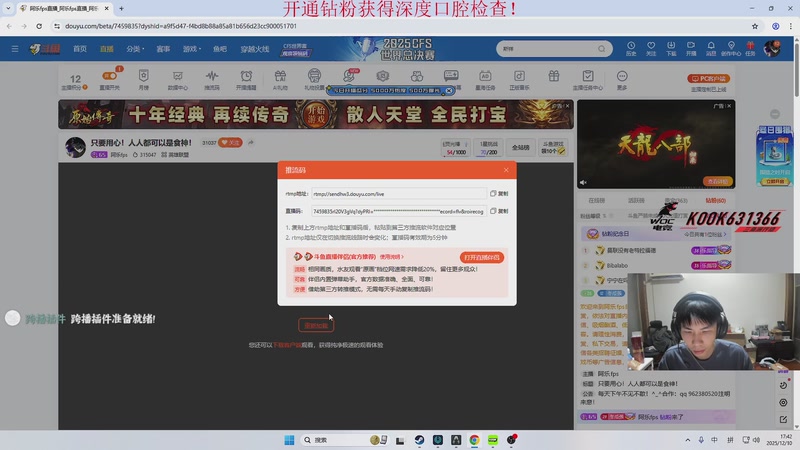Click 打开直播伴侣 button
The height and width of the screenshot is (450, 800).
[482, 257]
